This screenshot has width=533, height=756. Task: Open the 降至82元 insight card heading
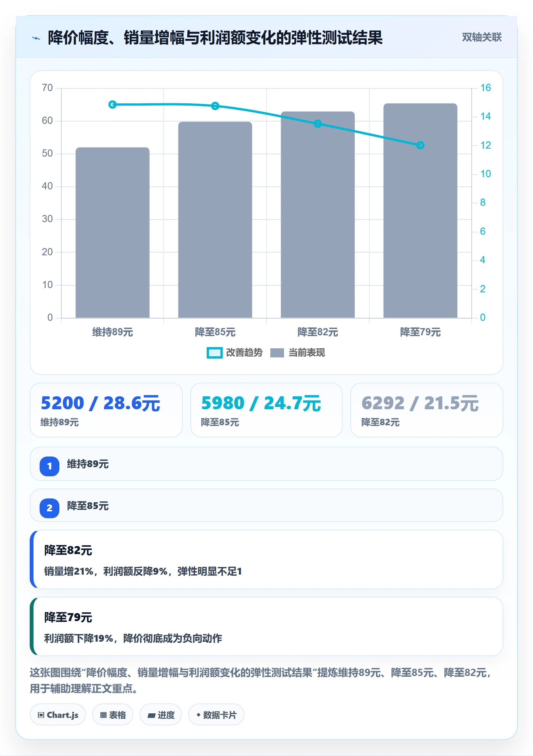68,550
